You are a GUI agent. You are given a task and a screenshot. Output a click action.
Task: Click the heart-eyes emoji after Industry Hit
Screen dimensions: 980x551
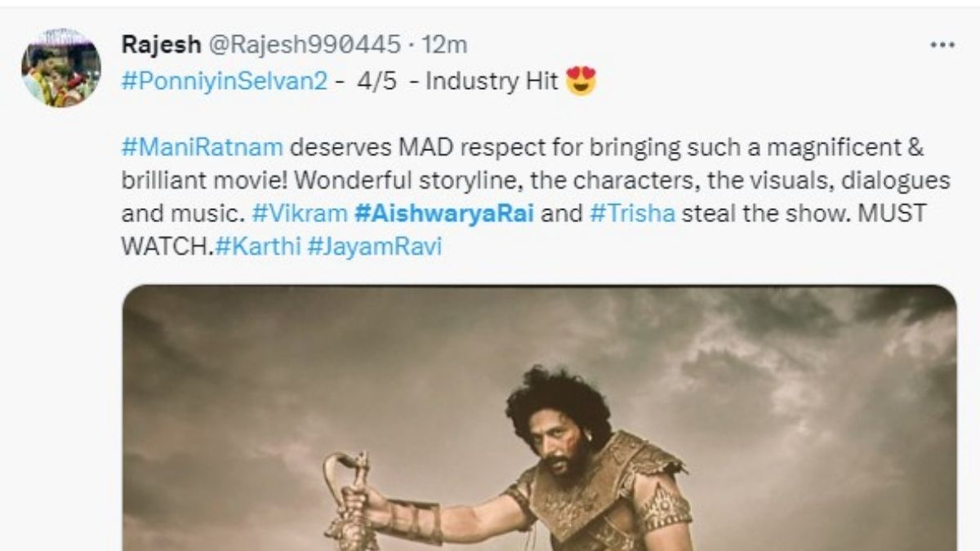[x=581, y=82]
